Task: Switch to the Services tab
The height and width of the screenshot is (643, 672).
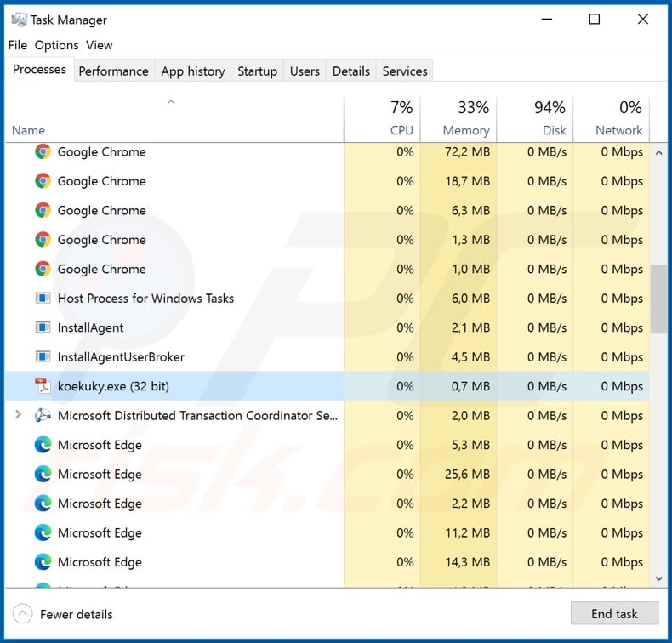Action: 405,71
